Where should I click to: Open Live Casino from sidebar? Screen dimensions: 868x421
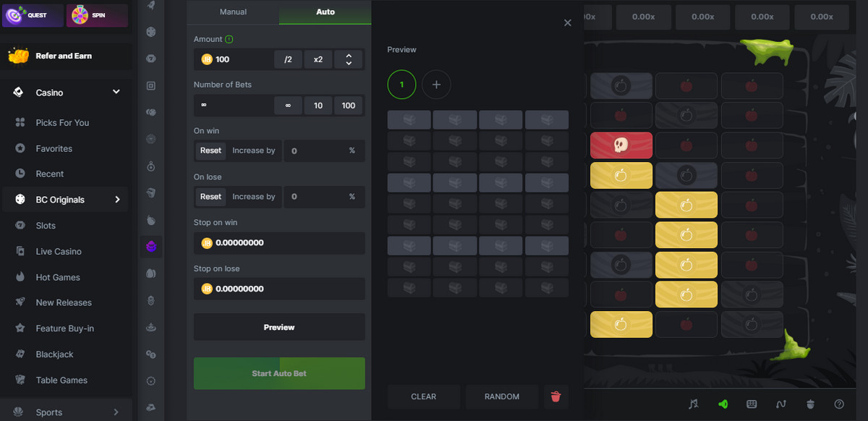point(59,251)
